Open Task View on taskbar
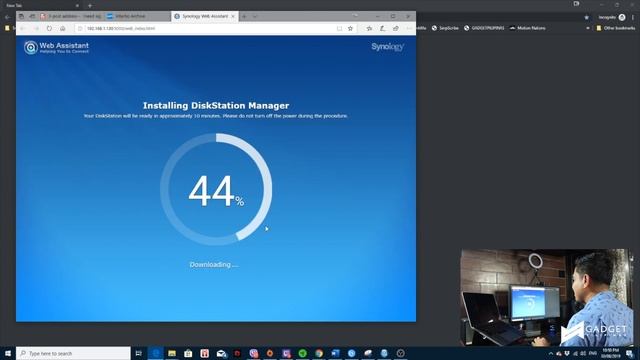 [139, 353]
